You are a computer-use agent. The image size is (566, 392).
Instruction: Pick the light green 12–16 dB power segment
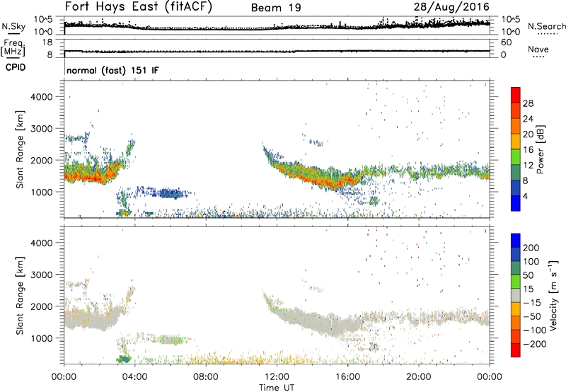[516, 156]
